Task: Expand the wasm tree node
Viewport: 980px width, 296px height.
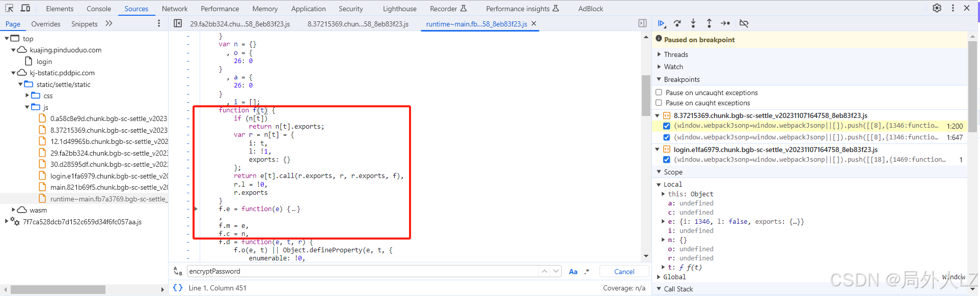Action: point(13,210)
